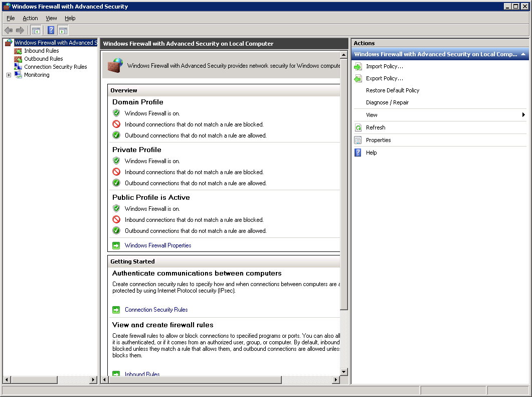Click the Import Policy green arrow icon

tap(358, 67)
